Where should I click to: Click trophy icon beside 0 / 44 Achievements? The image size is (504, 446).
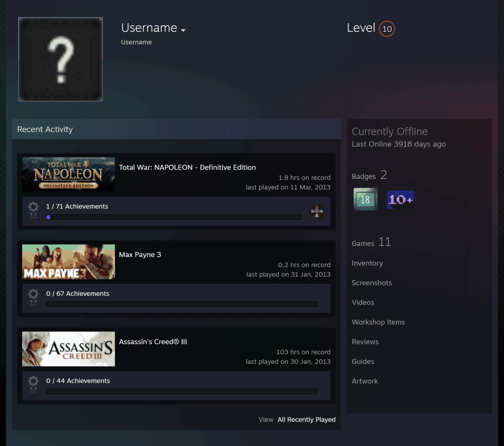click(33, 384)
